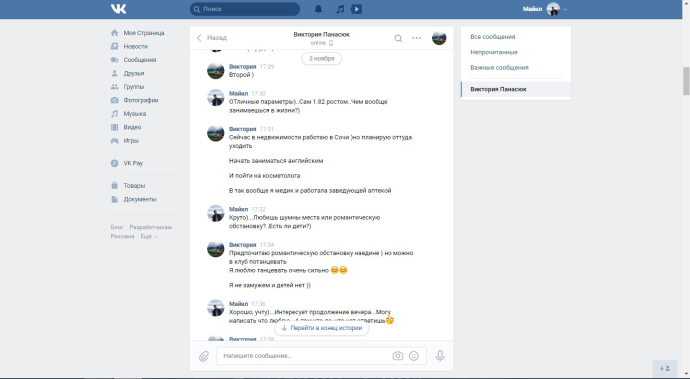Open Новости in sidebar
This screenshot has width=690, height=379.
tap(136, 46)
